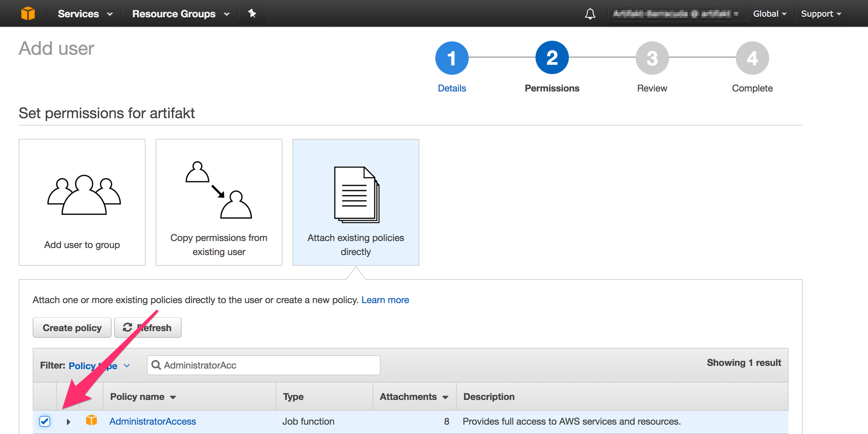Click the Permissions step label

552,88
